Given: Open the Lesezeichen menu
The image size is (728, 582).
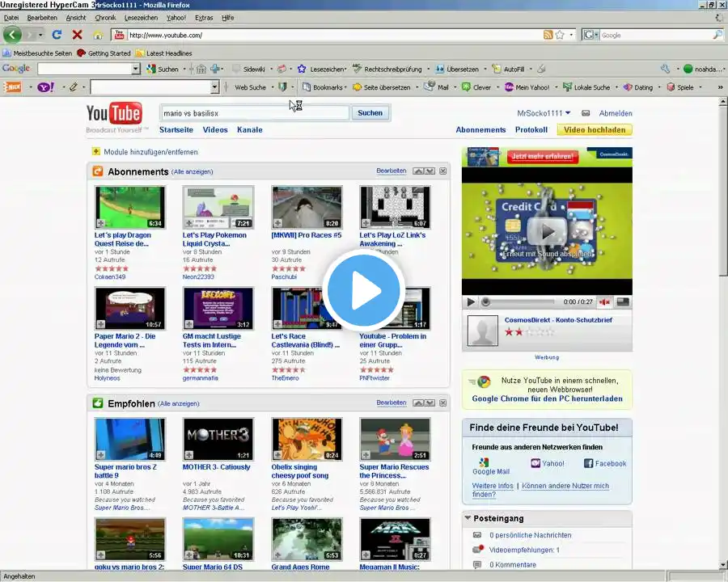Looking at the screenshot, I should click(x=141, y=18).
